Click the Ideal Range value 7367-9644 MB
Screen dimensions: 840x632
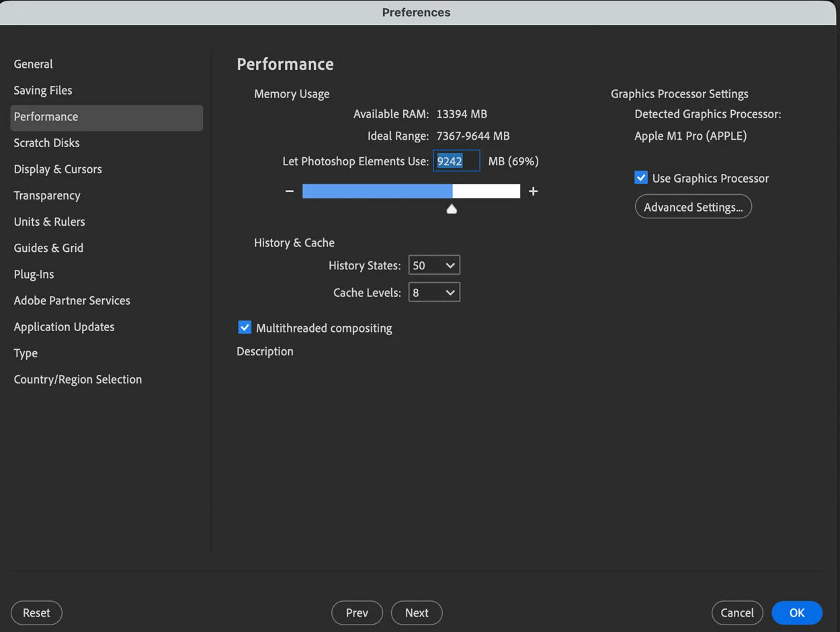tap(473, 136)
